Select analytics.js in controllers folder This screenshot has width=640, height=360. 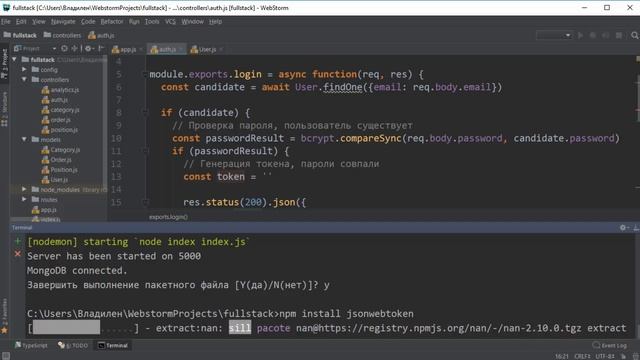pyautogui.click(x=60, y=90)
